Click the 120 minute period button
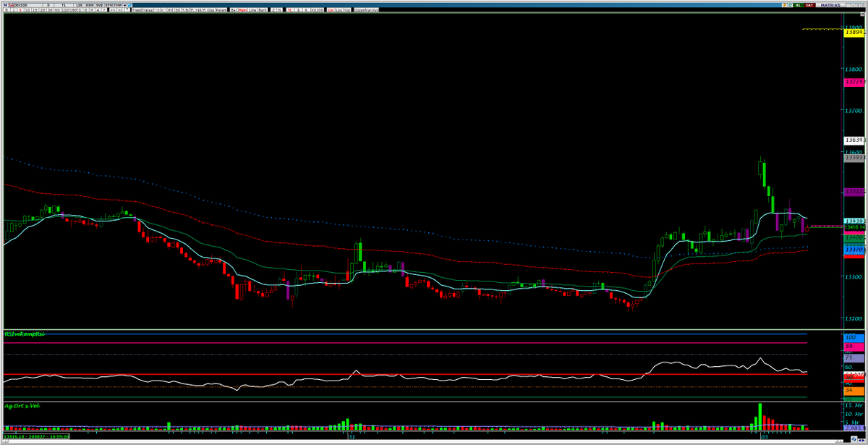 (x=64, y=10)
